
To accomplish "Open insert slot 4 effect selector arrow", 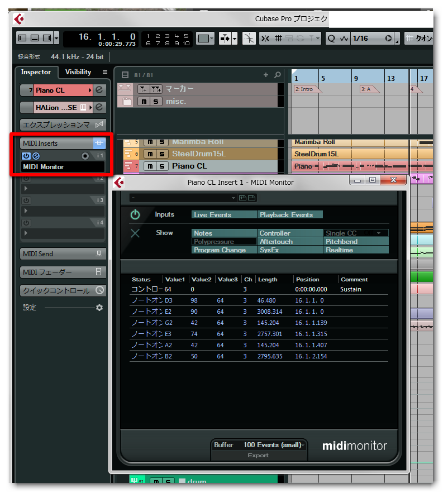I will (26, 233).
